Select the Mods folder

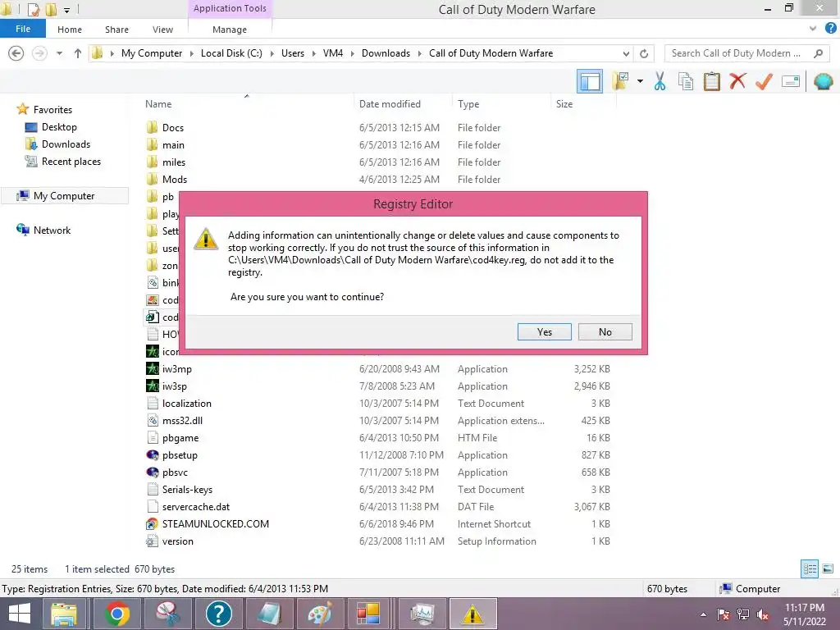[175, 179]
